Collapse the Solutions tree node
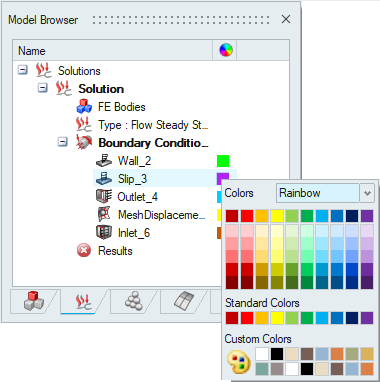Viewport: 380px width, 382px height. [x=23, y=70]
